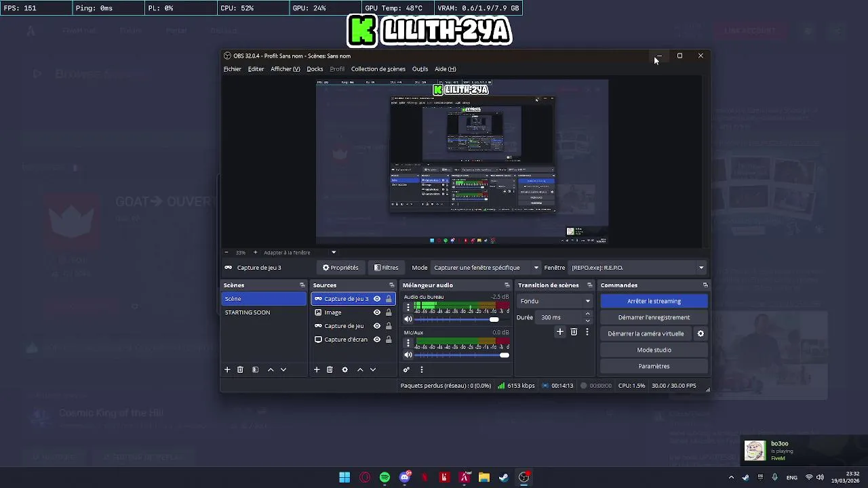
Task: Hide the Capture de jeu 3 source
Action: 377,299
